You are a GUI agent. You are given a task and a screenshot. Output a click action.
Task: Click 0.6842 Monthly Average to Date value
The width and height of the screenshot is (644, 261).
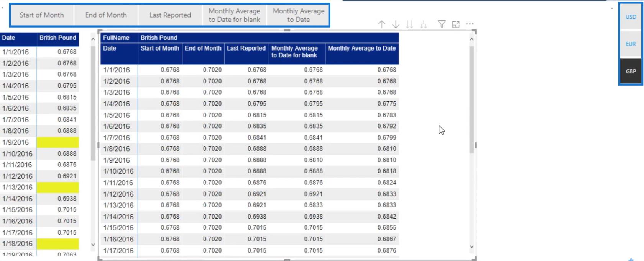(x=387, y=217)
